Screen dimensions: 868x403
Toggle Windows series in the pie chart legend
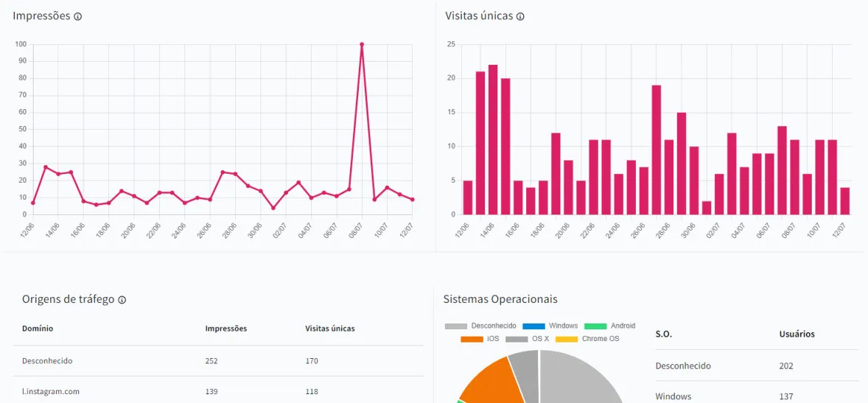[x=550, y=326]
